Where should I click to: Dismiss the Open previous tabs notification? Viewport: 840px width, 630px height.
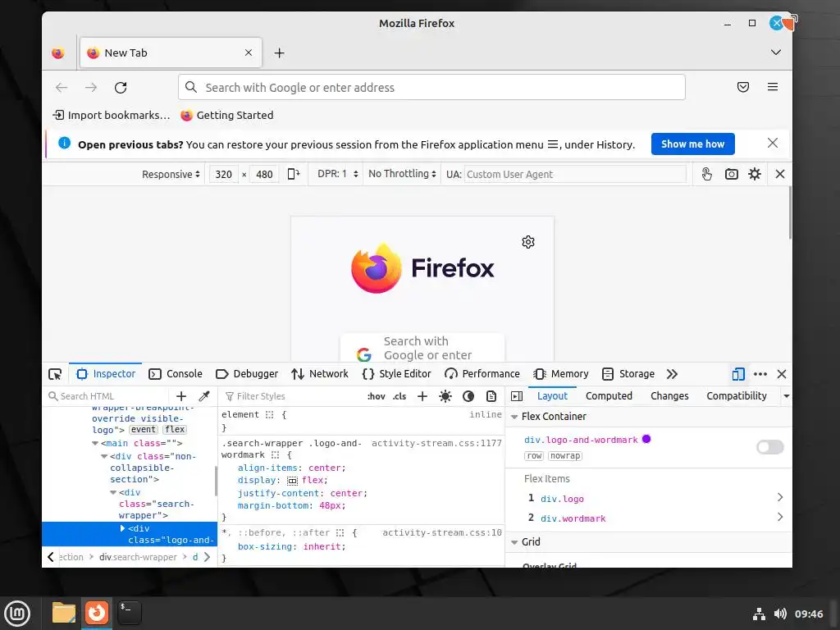(773, 143)
